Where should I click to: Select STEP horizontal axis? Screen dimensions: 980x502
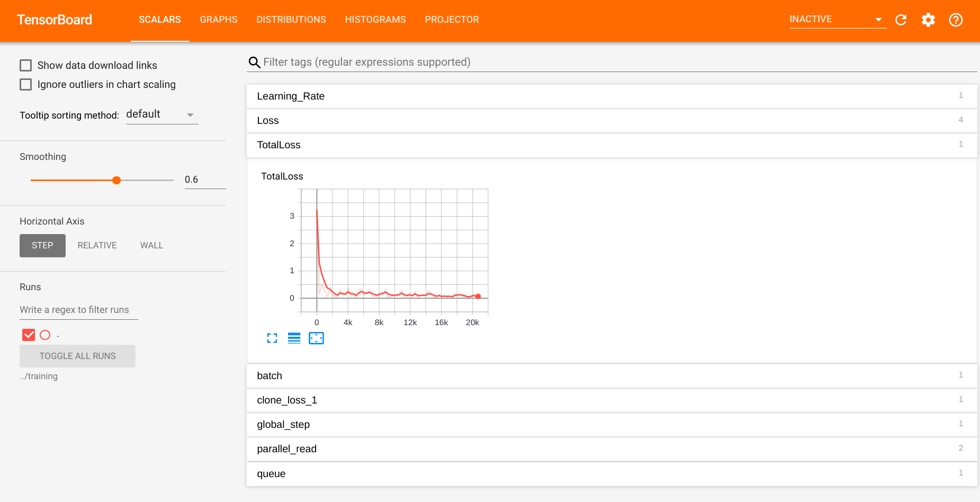click(42, 246)
